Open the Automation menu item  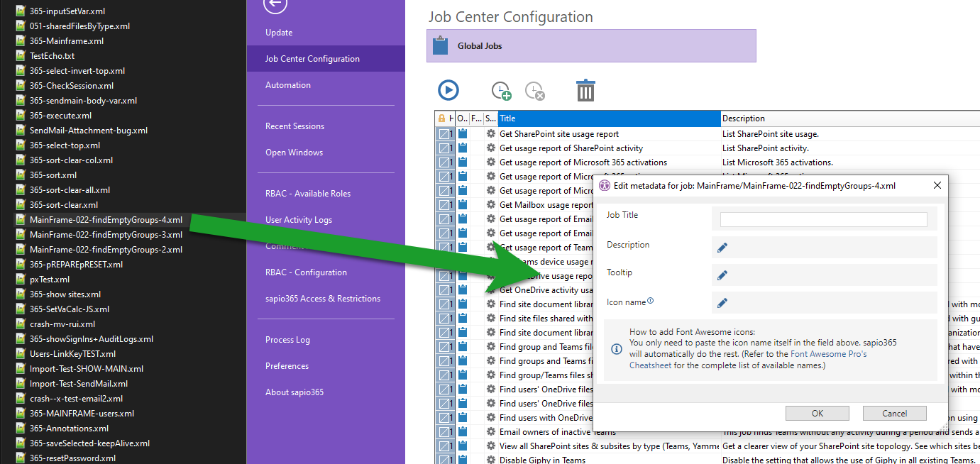[x=287, y=85]
